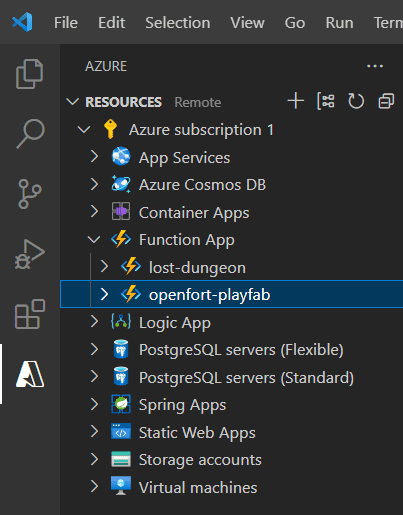The width and height of the screenshot is (403, 515).
Task: Open the Go menu
Action: [295, 23]
